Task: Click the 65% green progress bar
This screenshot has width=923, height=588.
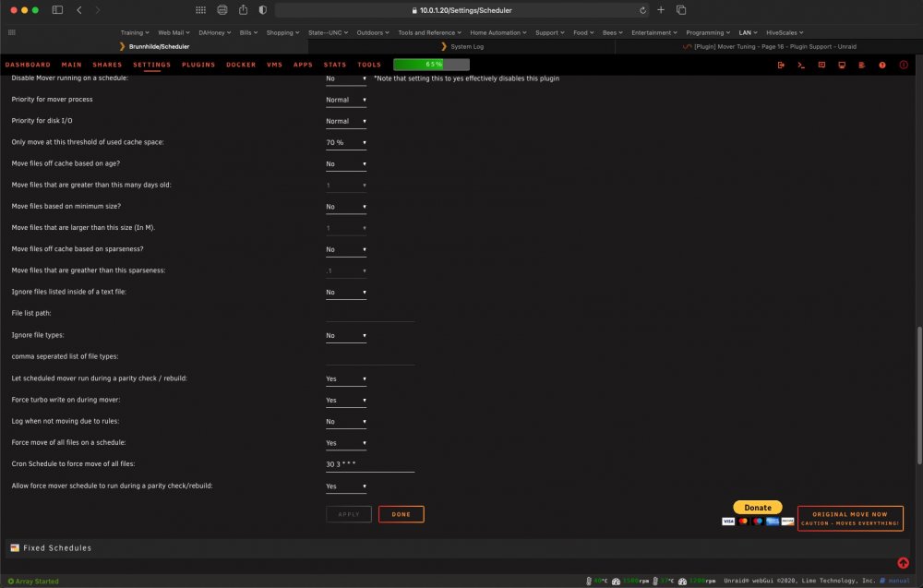Action: point(431,65)
